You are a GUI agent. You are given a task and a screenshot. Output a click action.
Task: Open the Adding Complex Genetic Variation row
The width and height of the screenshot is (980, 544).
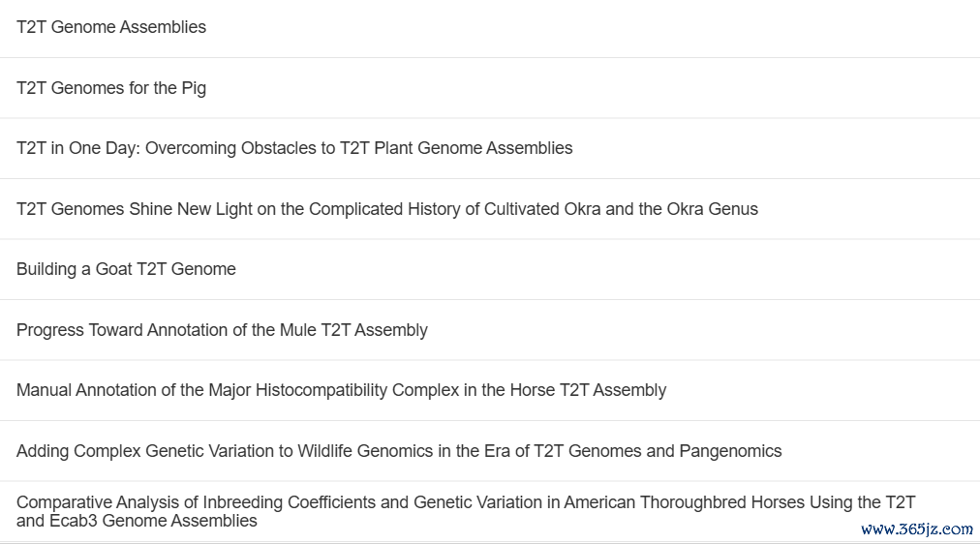pyautogui.click(x=490, y=452)
